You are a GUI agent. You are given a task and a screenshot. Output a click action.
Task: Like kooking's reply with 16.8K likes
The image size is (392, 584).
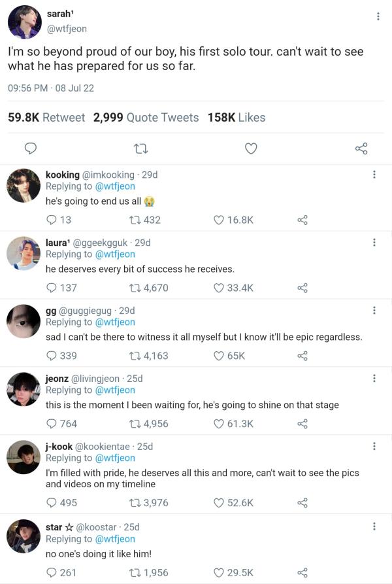(220, 220)
